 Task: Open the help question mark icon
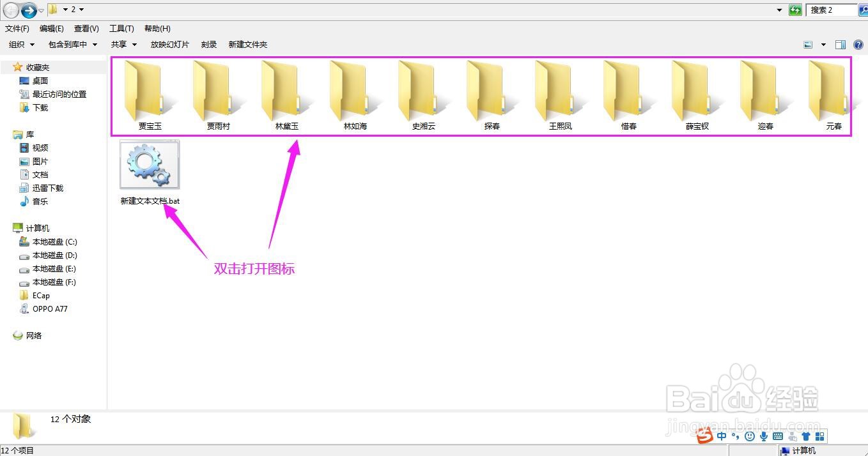tap(858, 45)
